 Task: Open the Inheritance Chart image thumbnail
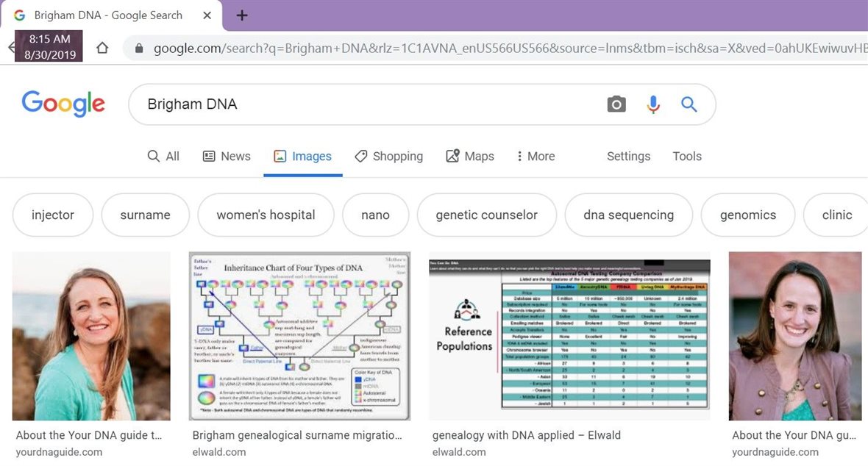coord(299,336)
